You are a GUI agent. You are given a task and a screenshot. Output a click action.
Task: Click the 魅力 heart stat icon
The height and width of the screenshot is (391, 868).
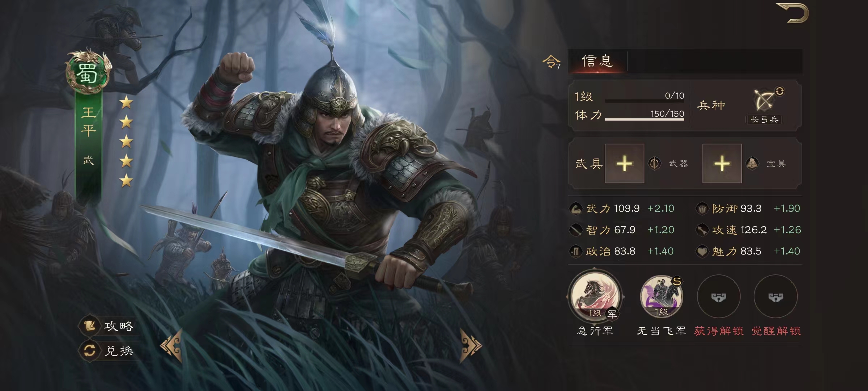(702, 251)
